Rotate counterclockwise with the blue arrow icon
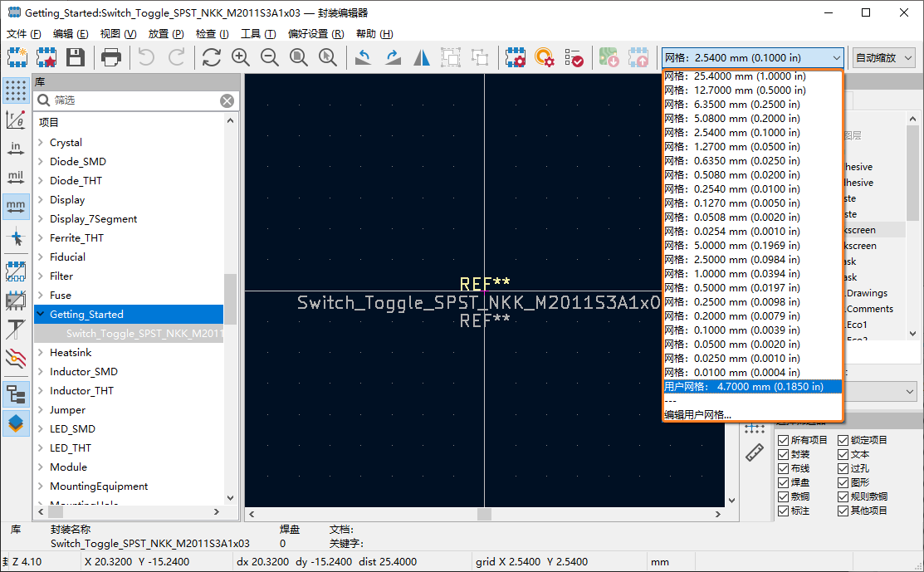Viewport: 924px width, 572px height. (x=363, y=58)
